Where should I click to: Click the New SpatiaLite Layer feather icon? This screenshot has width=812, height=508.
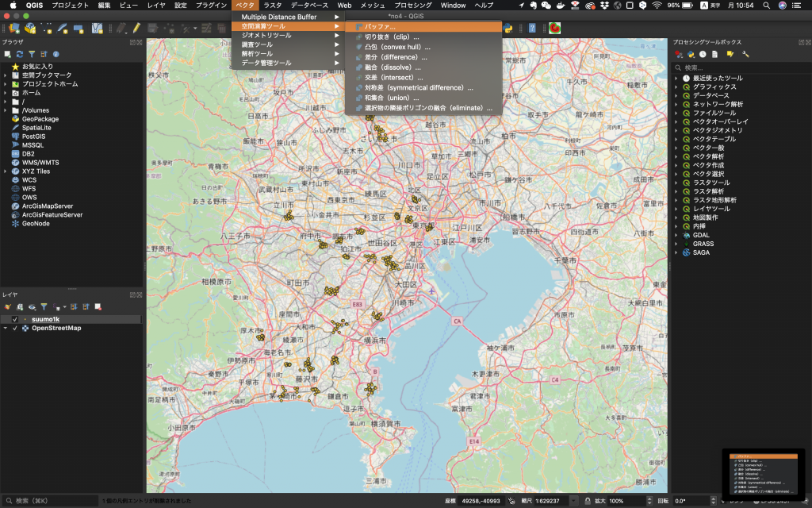[x=63, y=28]
